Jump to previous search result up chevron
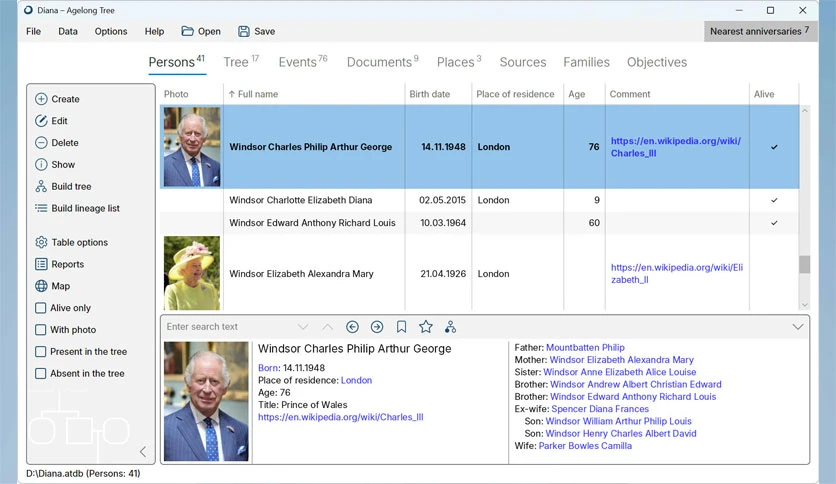Viewport: 836px width, 484px height. (327, 327)
